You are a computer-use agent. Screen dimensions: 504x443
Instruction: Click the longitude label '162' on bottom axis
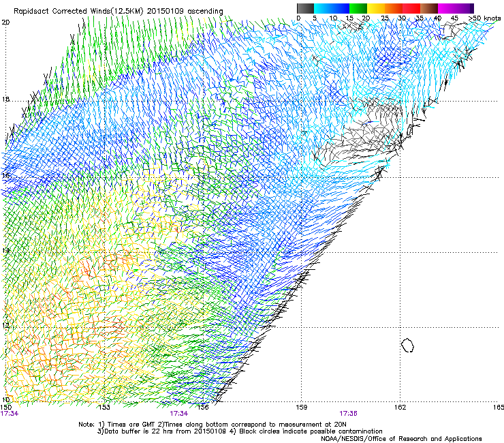tap(400, 408)
